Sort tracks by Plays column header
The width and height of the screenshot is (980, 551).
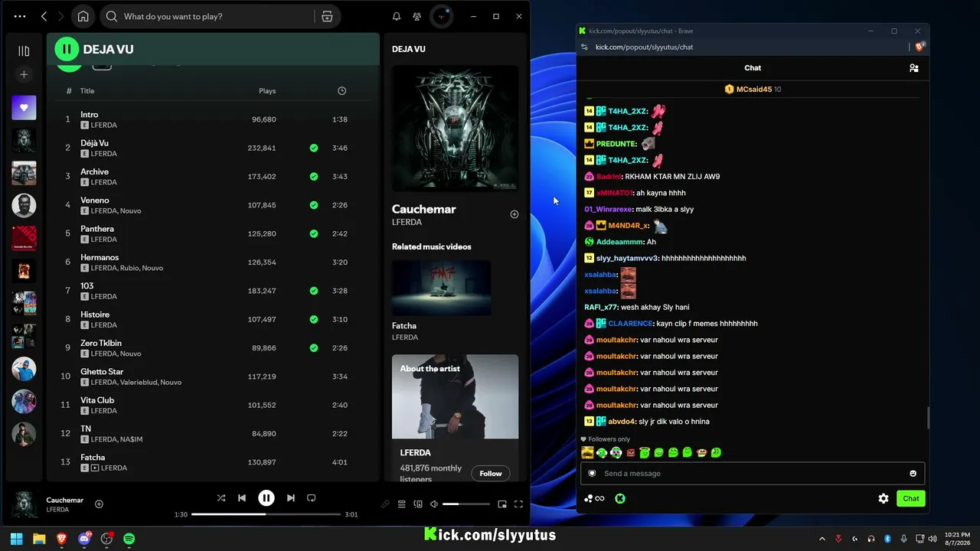267,91
